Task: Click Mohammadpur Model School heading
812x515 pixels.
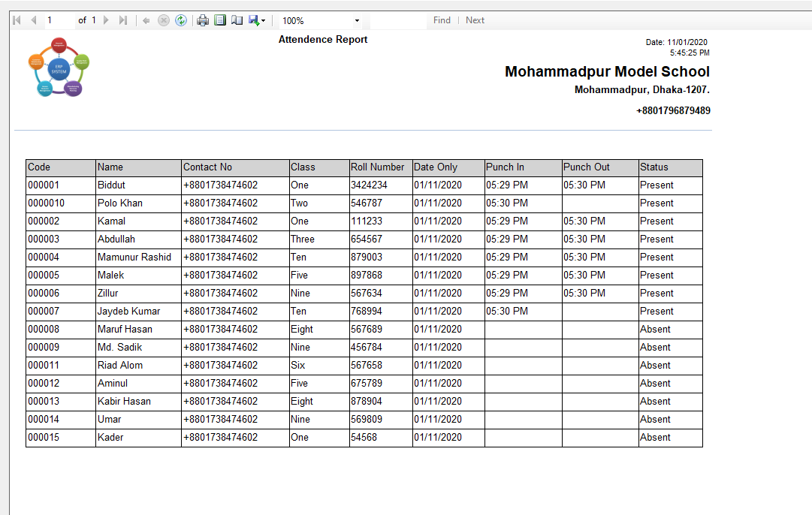Action: point(607,71)
